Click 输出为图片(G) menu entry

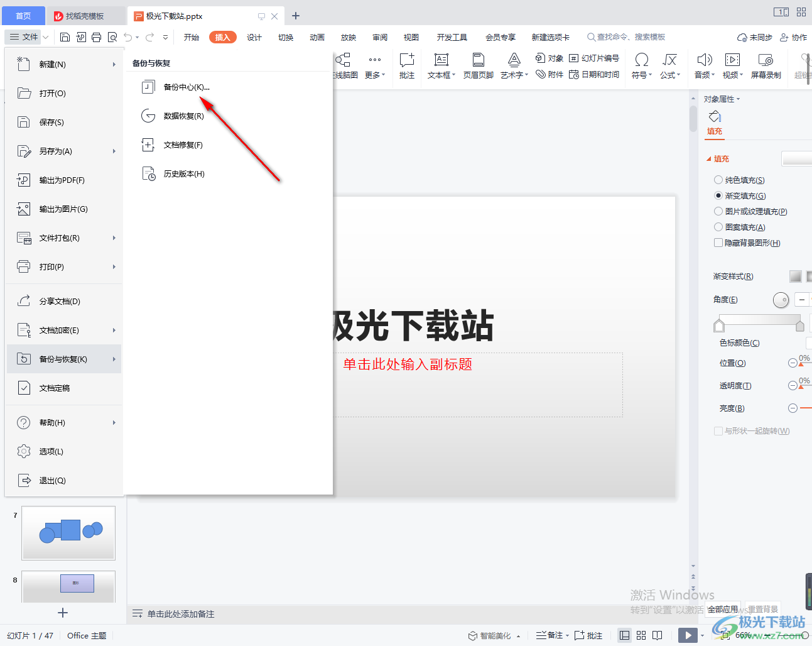[63, 209]
